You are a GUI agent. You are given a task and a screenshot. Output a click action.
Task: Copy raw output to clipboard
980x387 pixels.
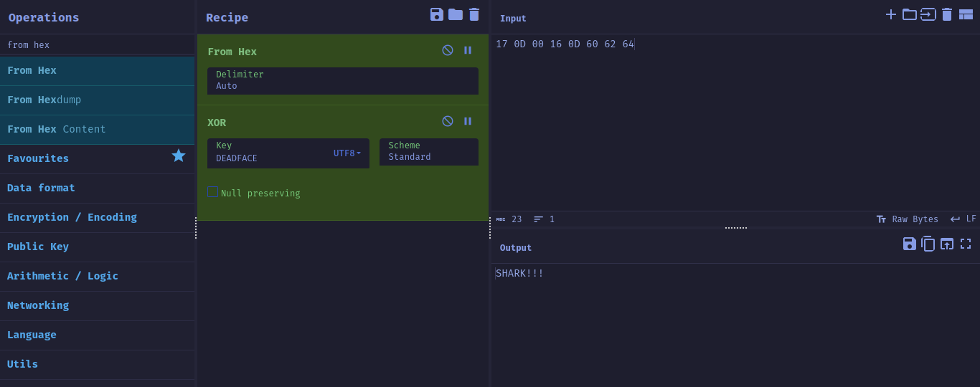coord(928,244)
